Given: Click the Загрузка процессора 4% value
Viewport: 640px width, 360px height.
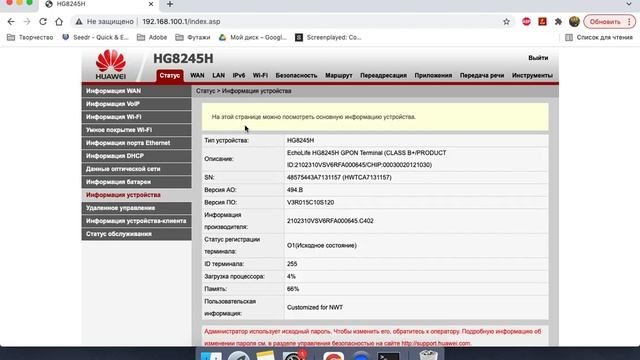Looking at the screenshot, I should coord(291,276).
